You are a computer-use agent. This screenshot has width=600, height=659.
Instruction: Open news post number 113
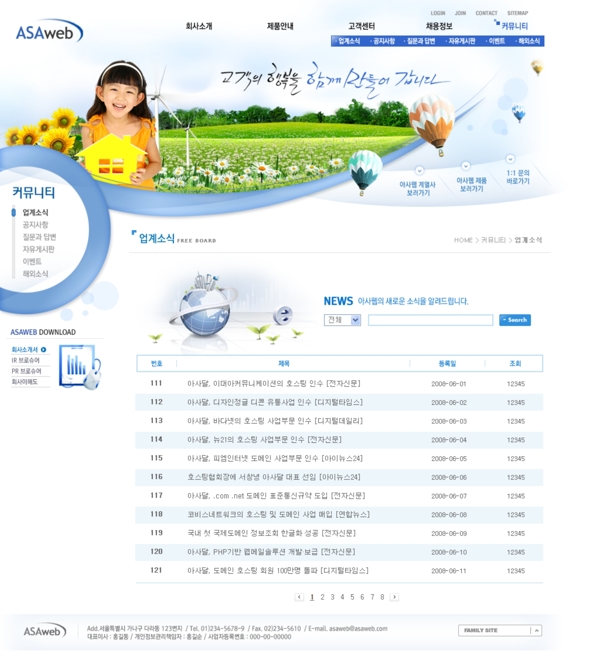(x=275, y=421)
